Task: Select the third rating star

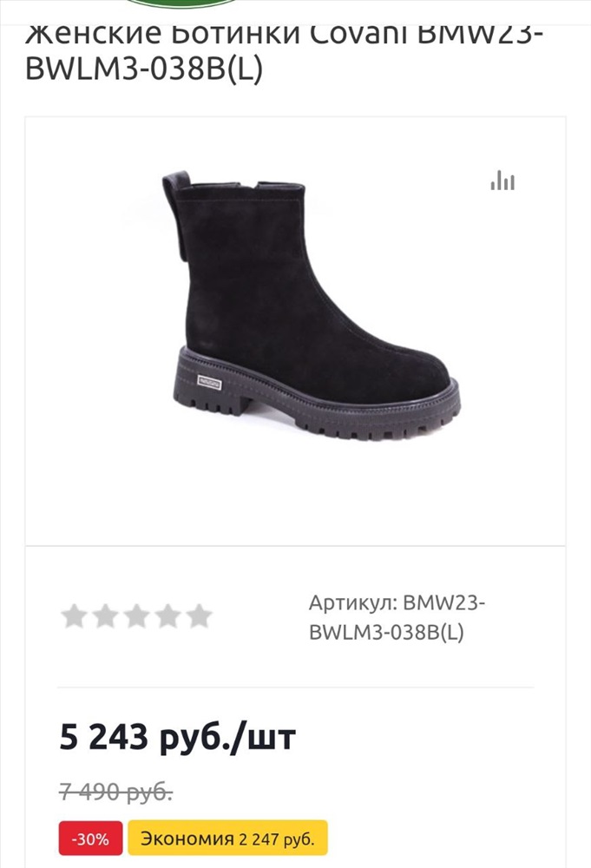Action: point(136,616)
